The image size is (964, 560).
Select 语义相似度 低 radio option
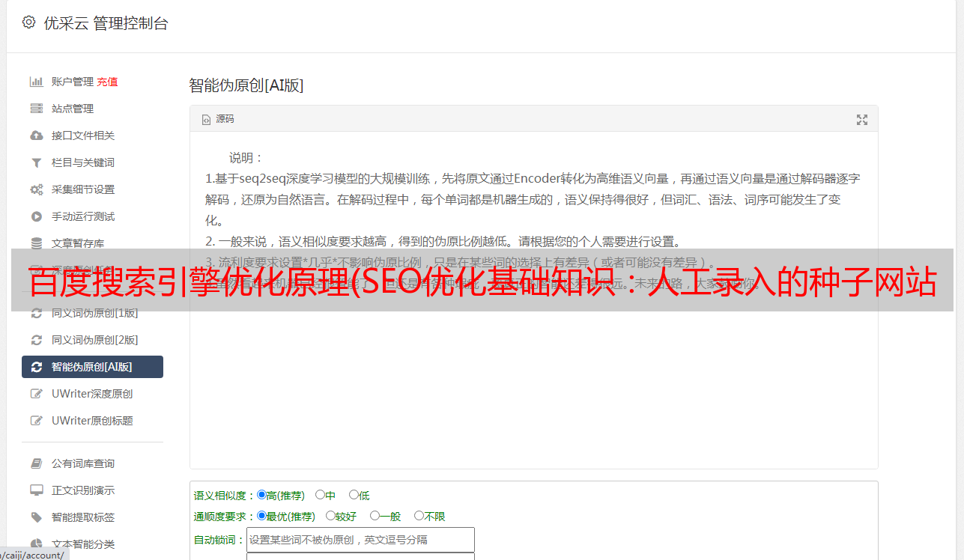click(354, 495)
